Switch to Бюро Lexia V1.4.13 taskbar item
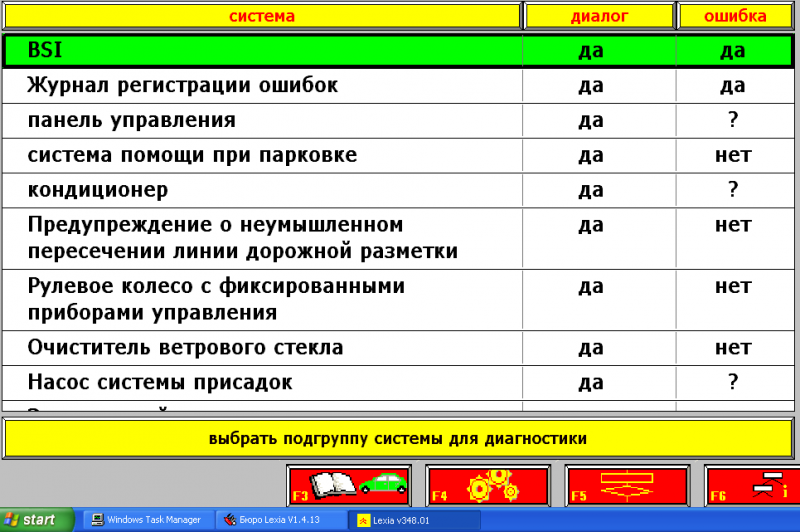 280,520
